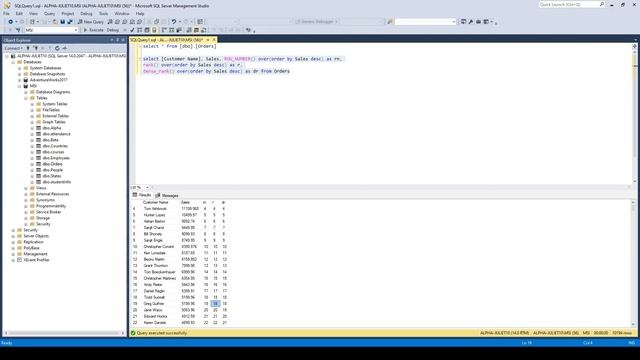Collapse the MSI database node
Screen dimensions: 640x360
pos(20,86)
